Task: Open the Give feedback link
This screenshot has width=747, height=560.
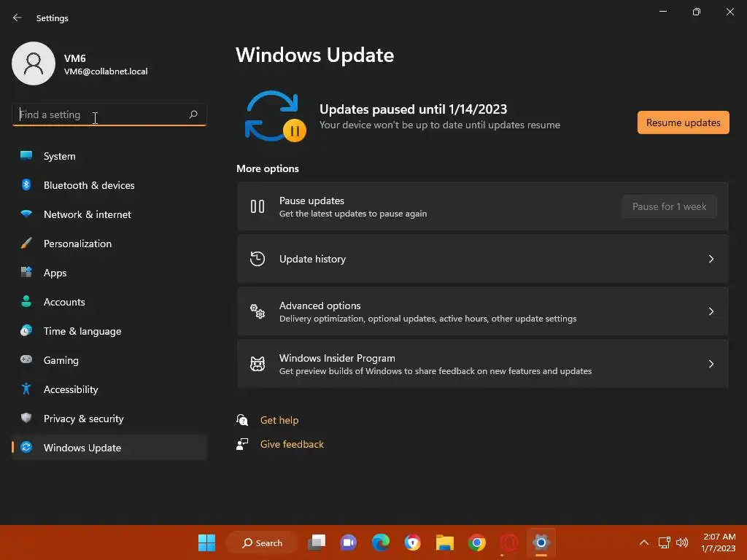Action: click(x=292, y=444)
